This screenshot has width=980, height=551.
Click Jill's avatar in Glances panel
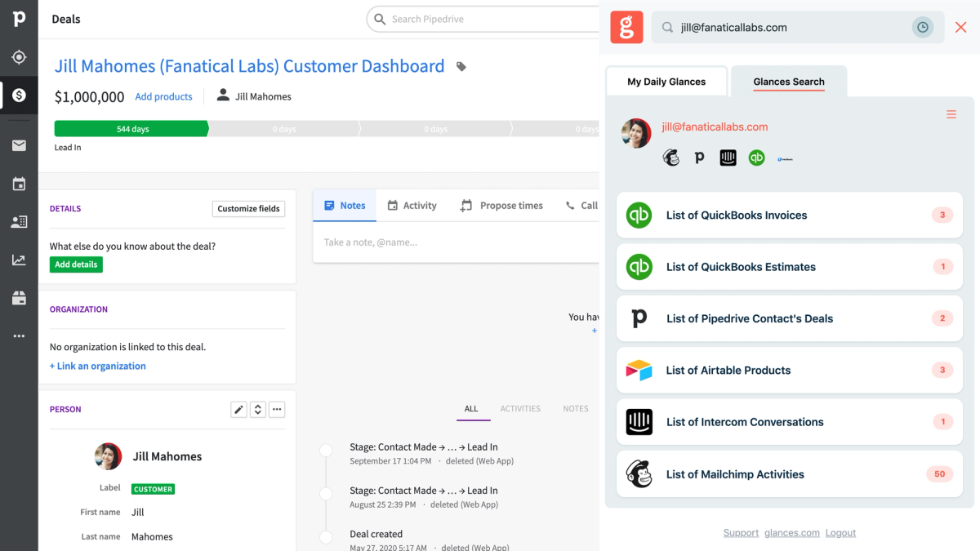point(636,133)
